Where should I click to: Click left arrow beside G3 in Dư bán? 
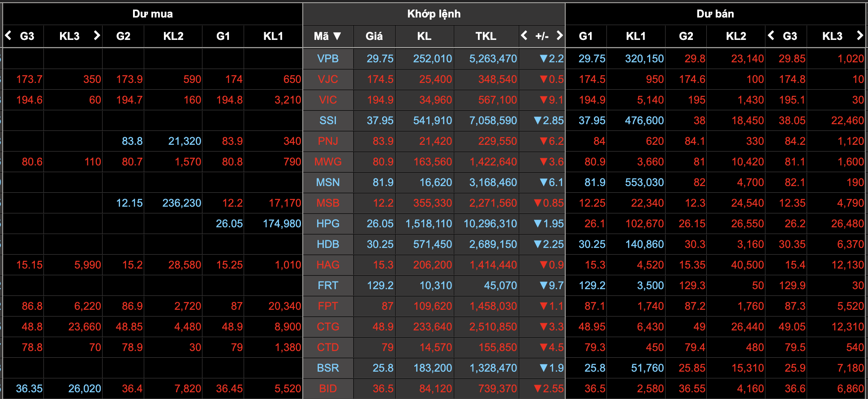(771, 35)
